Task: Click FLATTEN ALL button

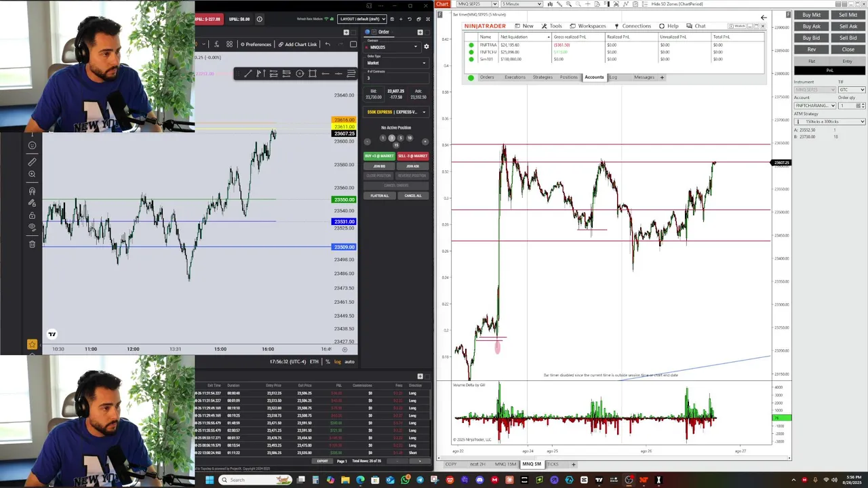Action: [379, 195]
